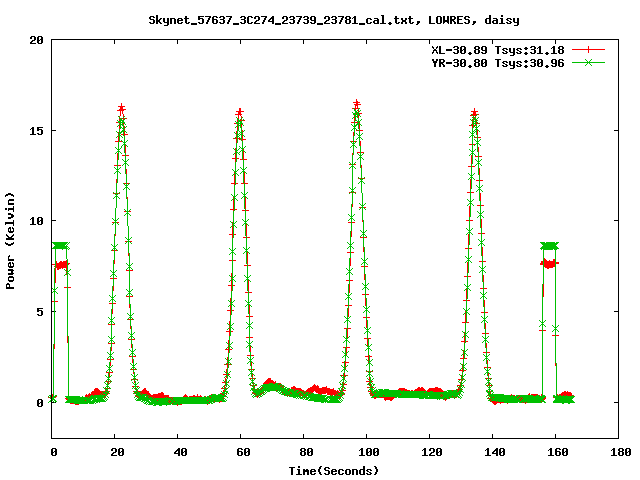Click the first peak's top near 22 seconds
Screen dimensions: 640x480
tap(121, 109)
